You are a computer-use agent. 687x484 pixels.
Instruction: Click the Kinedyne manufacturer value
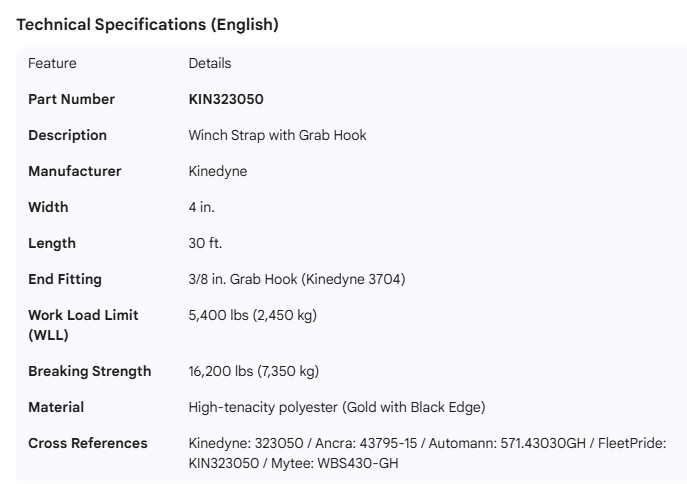(x=218, y=171)
